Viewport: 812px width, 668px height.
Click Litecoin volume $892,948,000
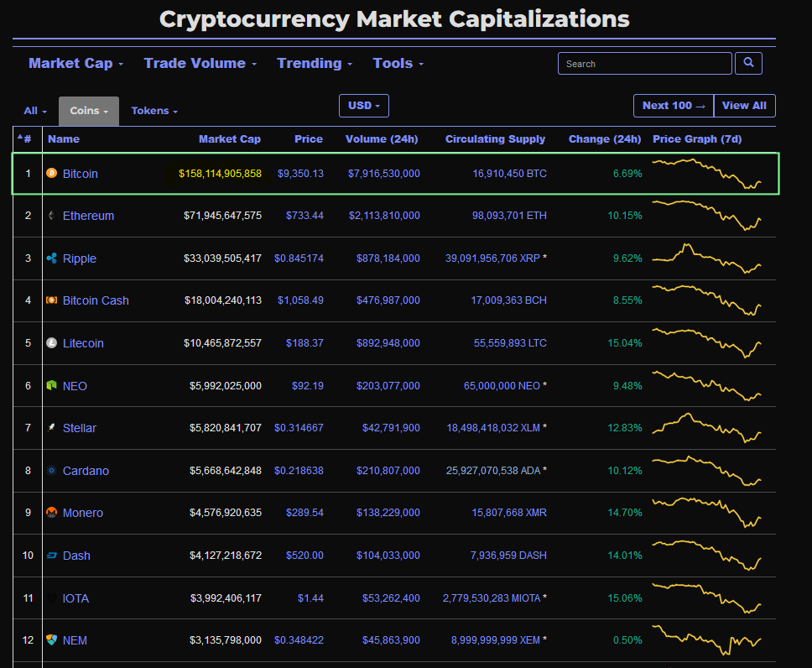click(x=388, y=343)
